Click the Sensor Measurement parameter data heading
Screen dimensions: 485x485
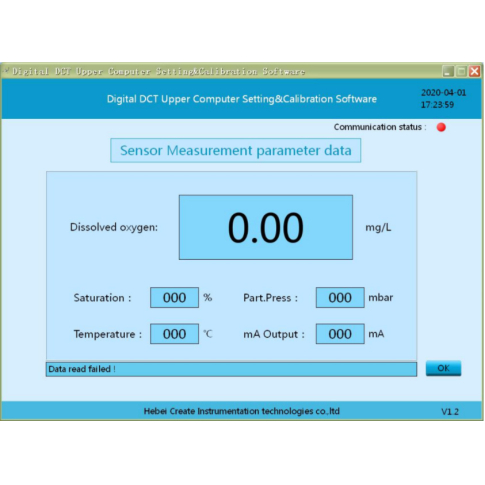(235, 150)
